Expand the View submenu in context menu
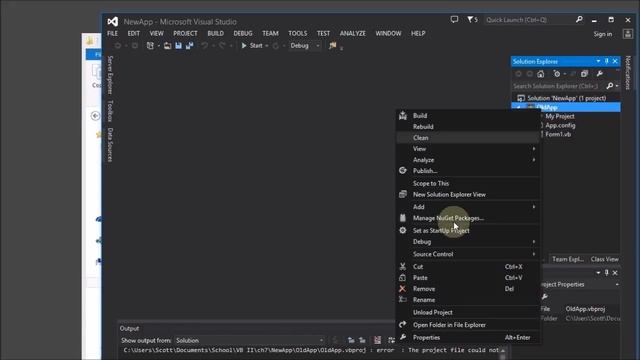This screenshot has height=360, width=640. pos(468,149)
